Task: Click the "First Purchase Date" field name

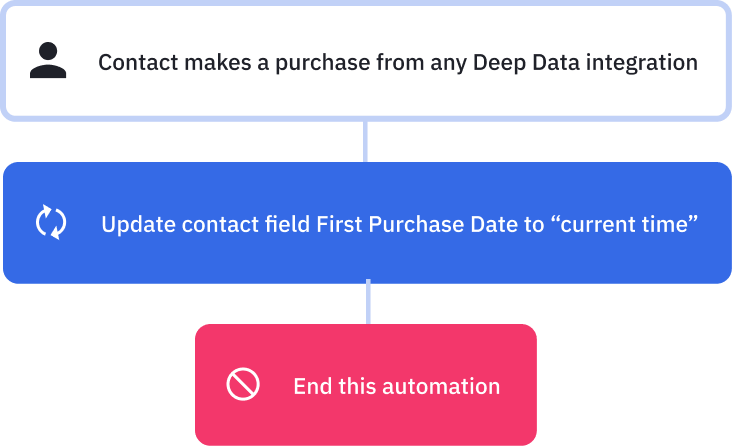Action: [392, 224]
